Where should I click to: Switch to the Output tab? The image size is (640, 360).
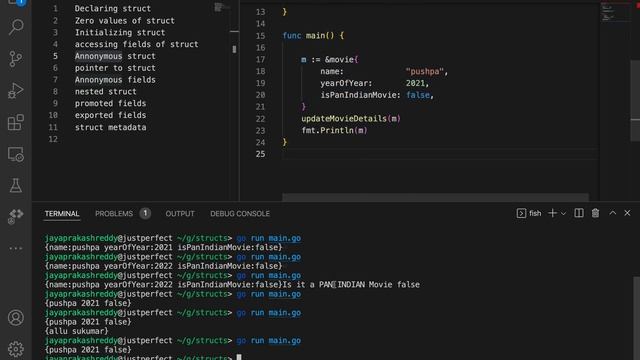(180, 214)
